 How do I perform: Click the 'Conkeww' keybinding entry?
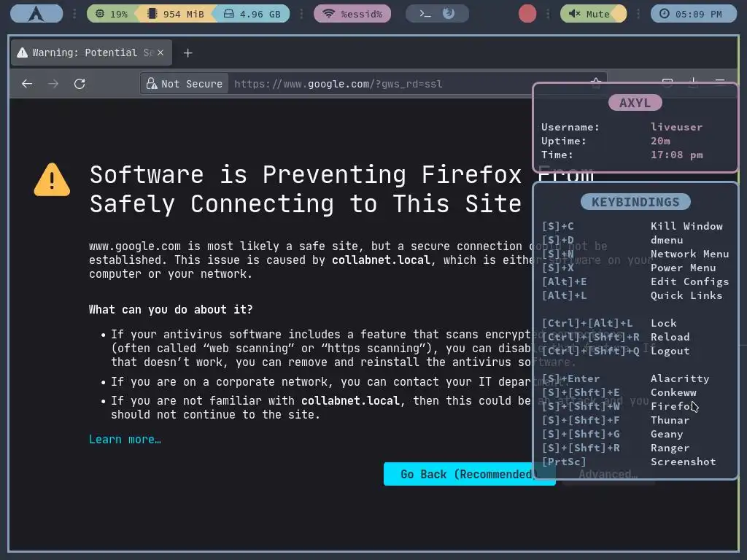(x=673, y=392)
